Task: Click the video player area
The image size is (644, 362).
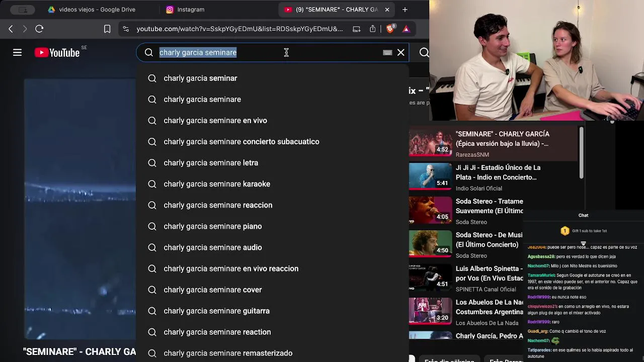Action: (x=80, y=209)
